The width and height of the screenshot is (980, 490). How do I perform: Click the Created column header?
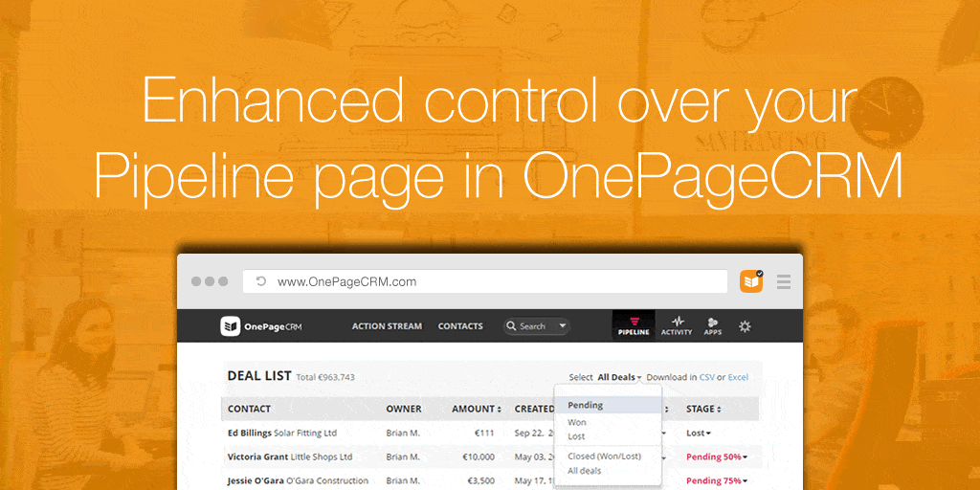[534, 409]
